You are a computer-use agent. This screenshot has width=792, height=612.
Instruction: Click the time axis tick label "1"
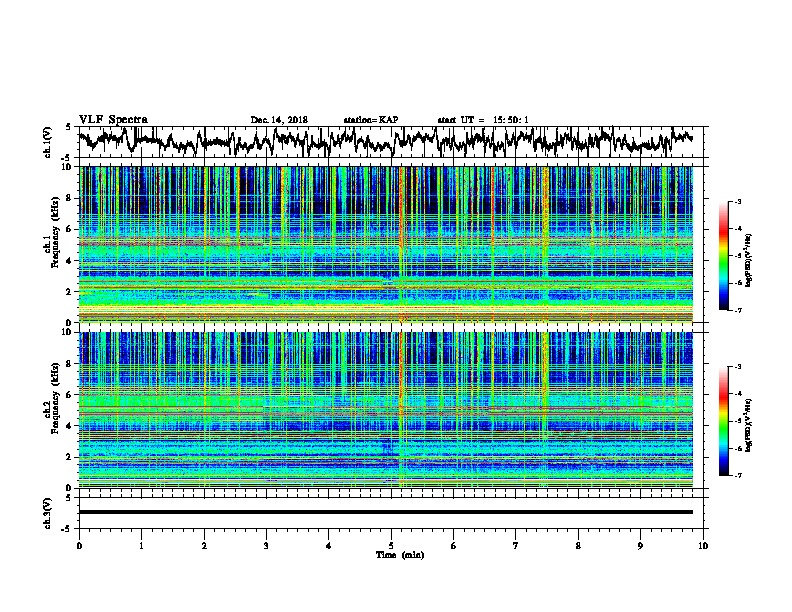pos(141,546)
